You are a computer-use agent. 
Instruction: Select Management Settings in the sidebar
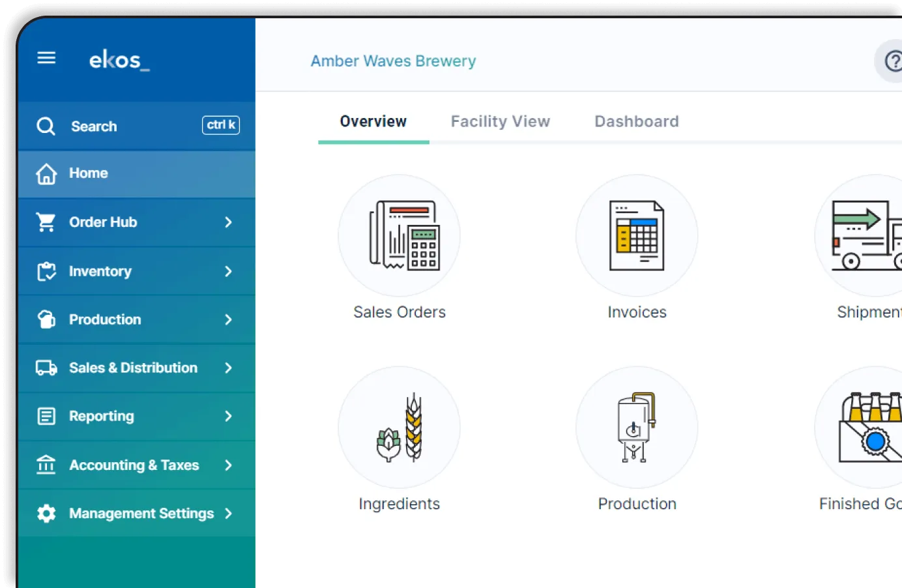(137, 514)
